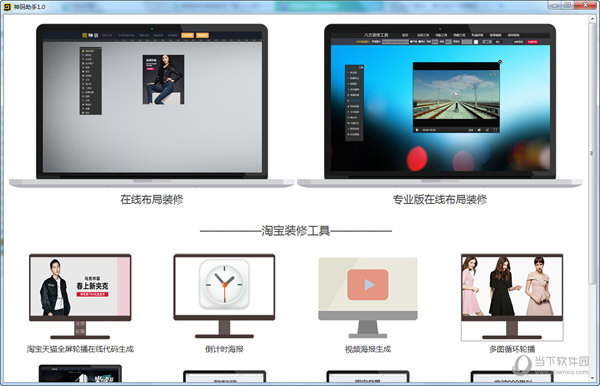Open the multi-image carousel monitor icon
Image resolution: width=600 pixels, height=386 pixels.
[x=512, y=297]
